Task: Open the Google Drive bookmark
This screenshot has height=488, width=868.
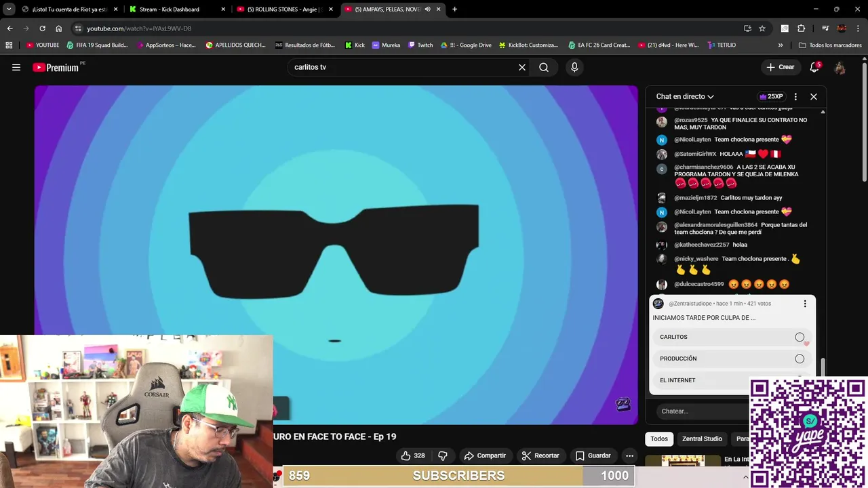Action: point(466,45)
